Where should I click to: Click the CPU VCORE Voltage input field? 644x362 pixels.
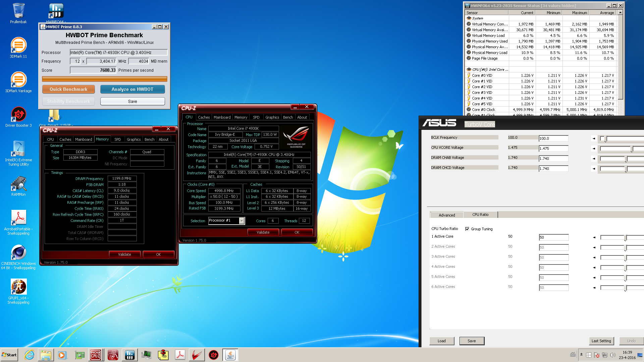click(x=553, y=148)
